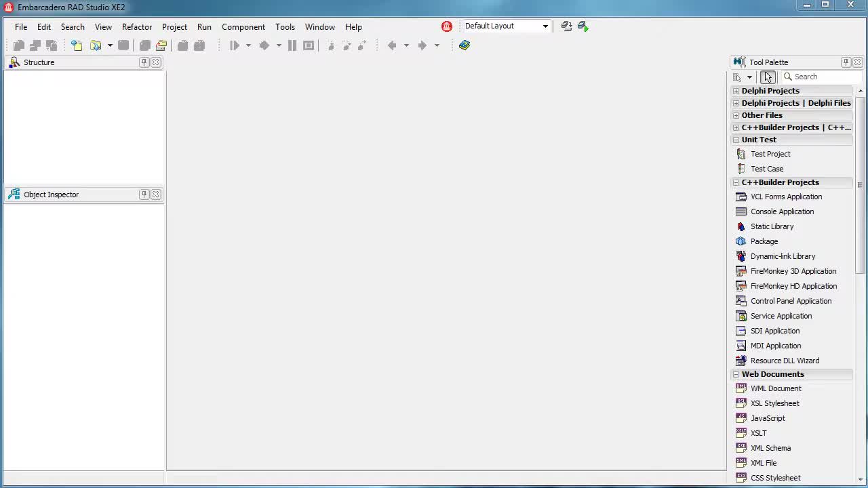Click the Back navigation arrow
Screen dimensions: 868x488
392,45
